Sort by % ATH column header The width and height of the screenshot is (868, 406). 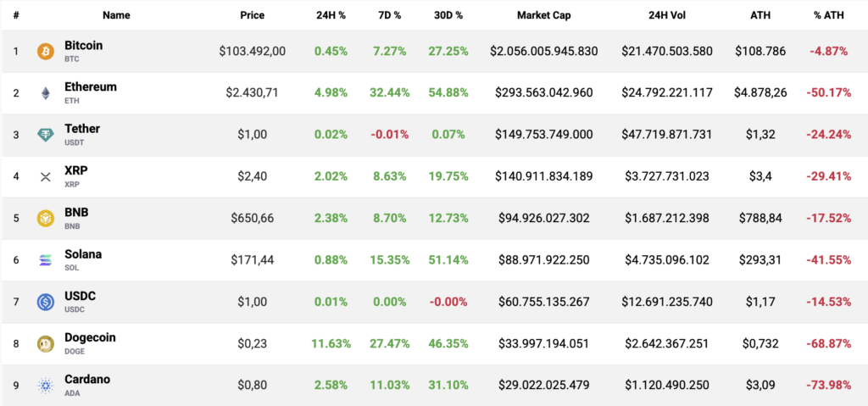pos(829,15)
